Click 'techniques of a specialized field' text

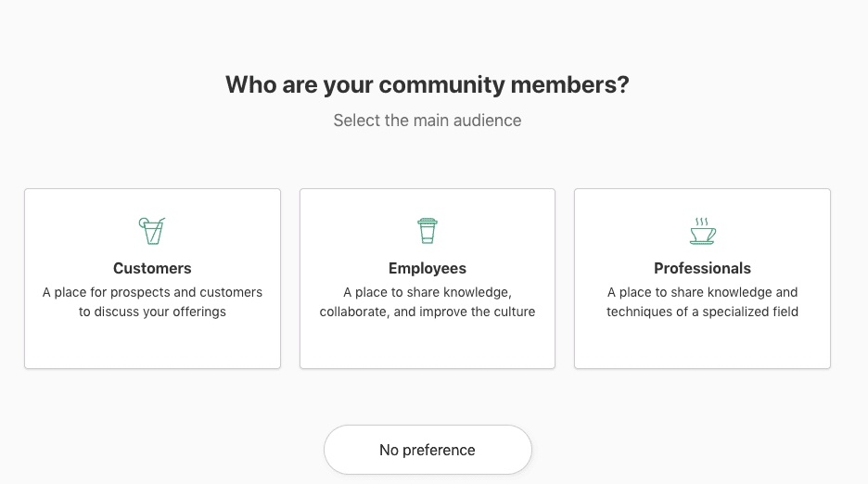[703, 312]
